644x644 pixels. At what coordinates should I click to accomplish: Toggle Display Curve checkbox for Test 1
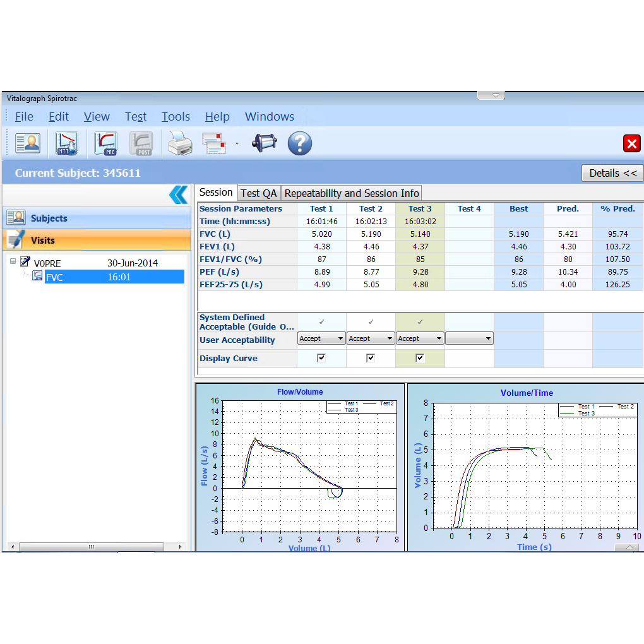321,358
